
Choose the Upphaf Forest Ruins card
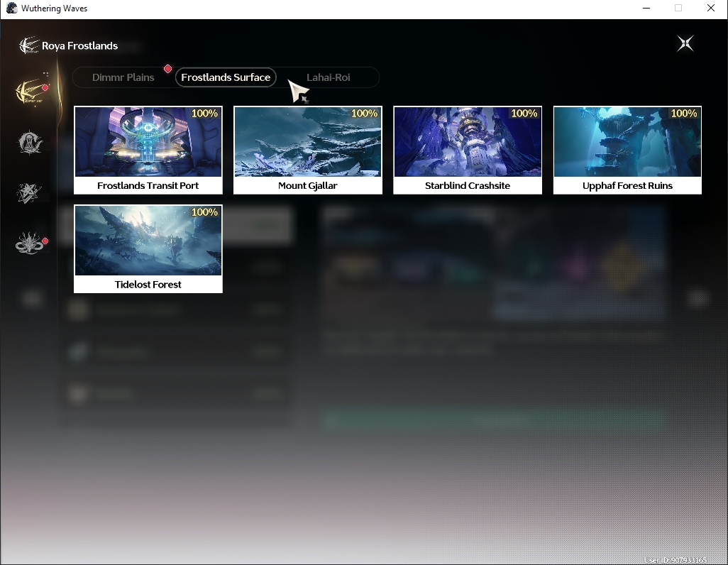[627, 150]
